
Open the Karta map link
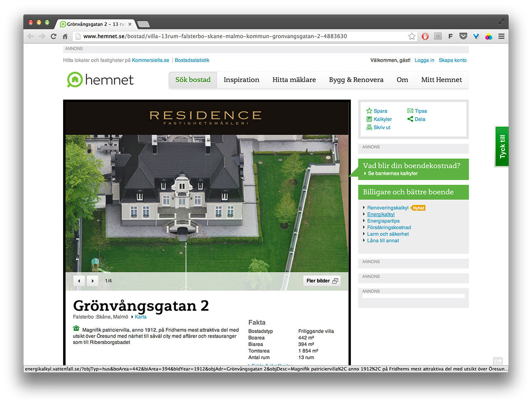tap(140, 317)
